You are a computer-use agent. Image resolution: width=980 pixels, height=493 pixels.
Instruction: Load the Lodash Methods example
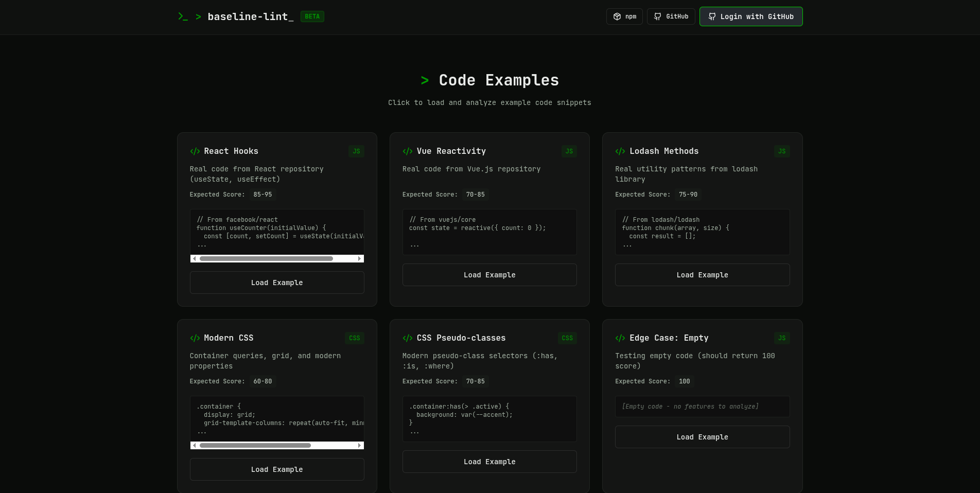[703, 275]
